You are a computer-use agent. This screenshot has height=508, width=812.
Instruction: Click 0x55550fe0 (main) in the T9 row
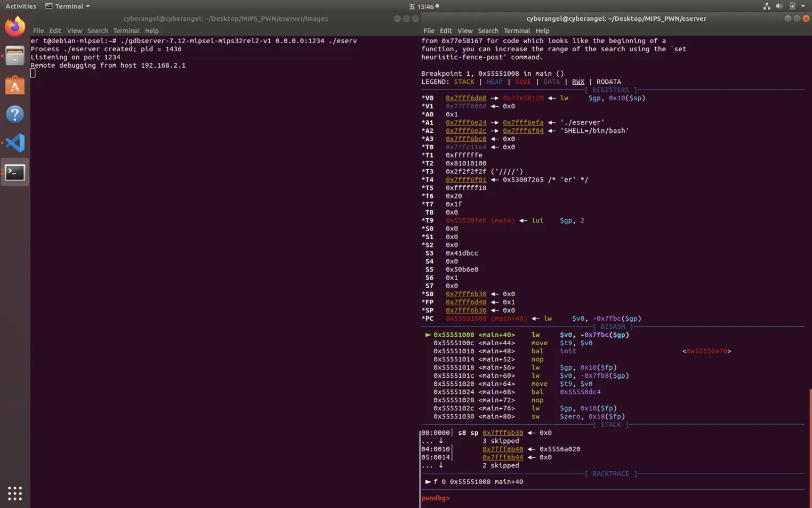480,220
